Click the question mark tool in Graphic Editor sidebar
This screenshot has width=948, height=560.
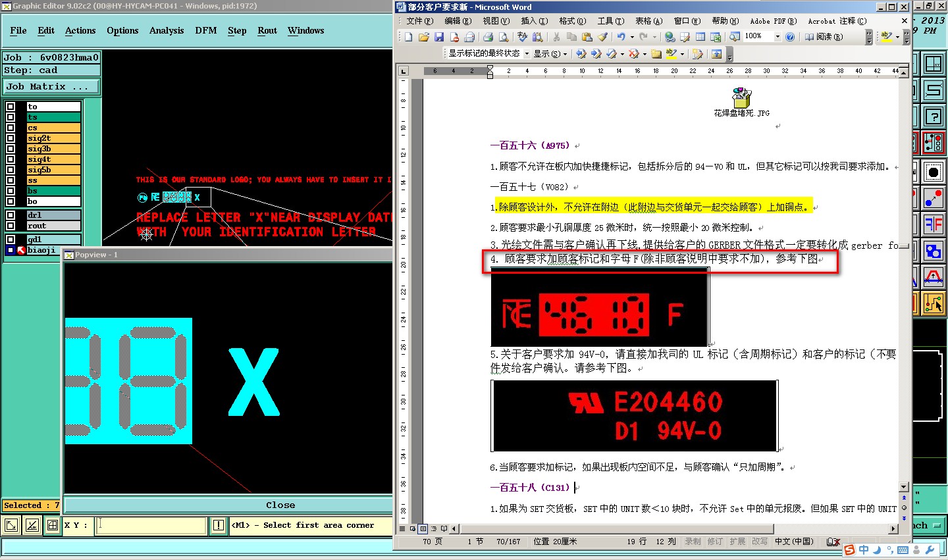934,116
